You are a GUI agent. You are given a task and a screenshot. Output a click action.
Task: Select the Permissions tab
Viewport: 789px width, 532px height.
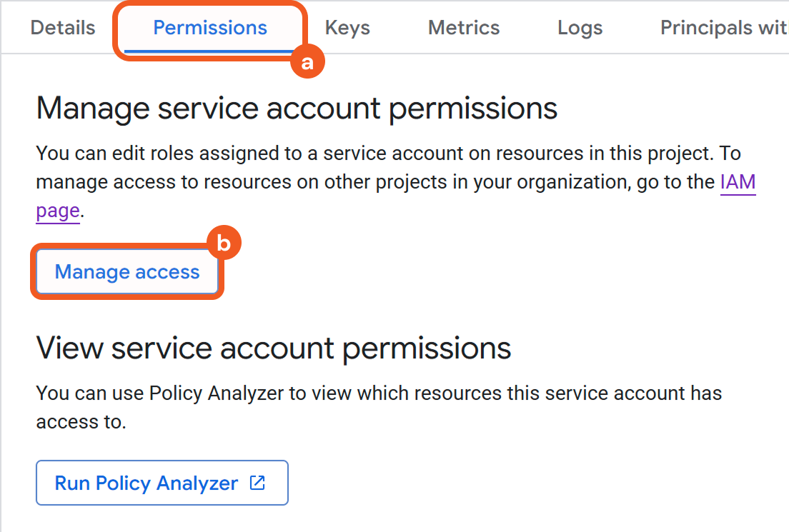[210, 28]
